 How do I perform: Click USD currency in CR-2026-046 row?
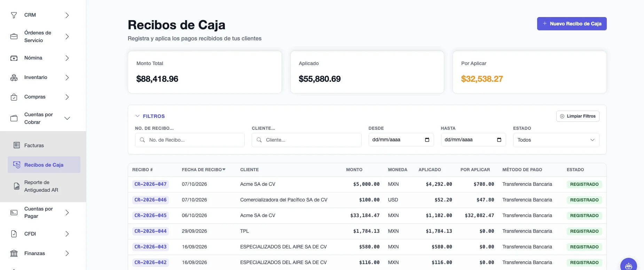[x=393, y=200]
